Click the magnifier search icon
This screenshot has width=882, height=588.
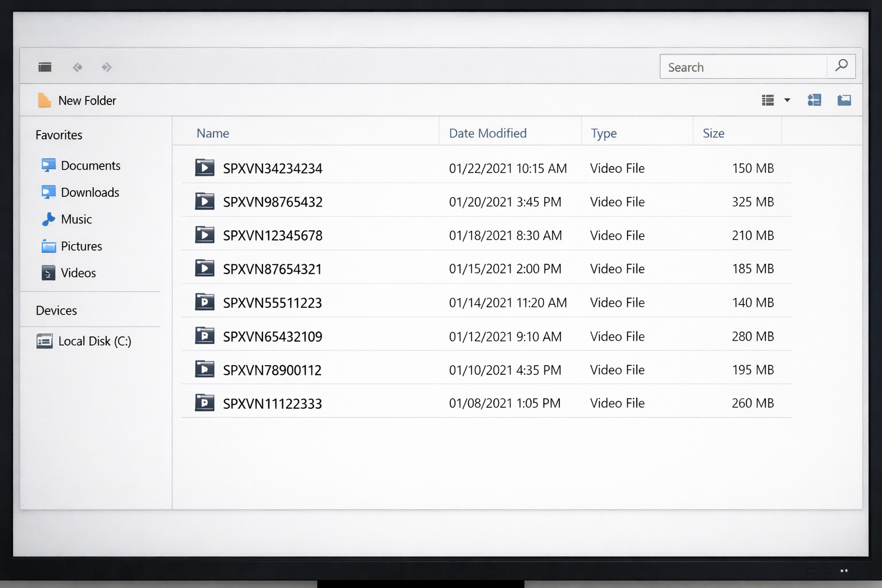point(841,66)
